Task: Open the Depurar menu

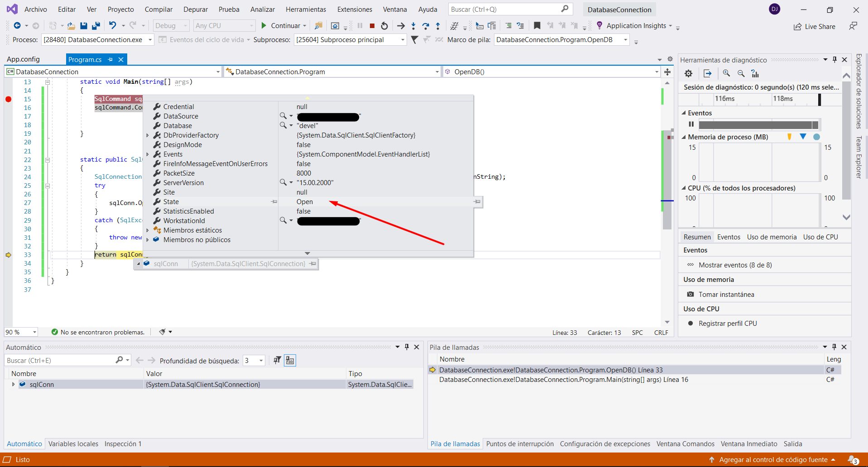Action: 195,10
